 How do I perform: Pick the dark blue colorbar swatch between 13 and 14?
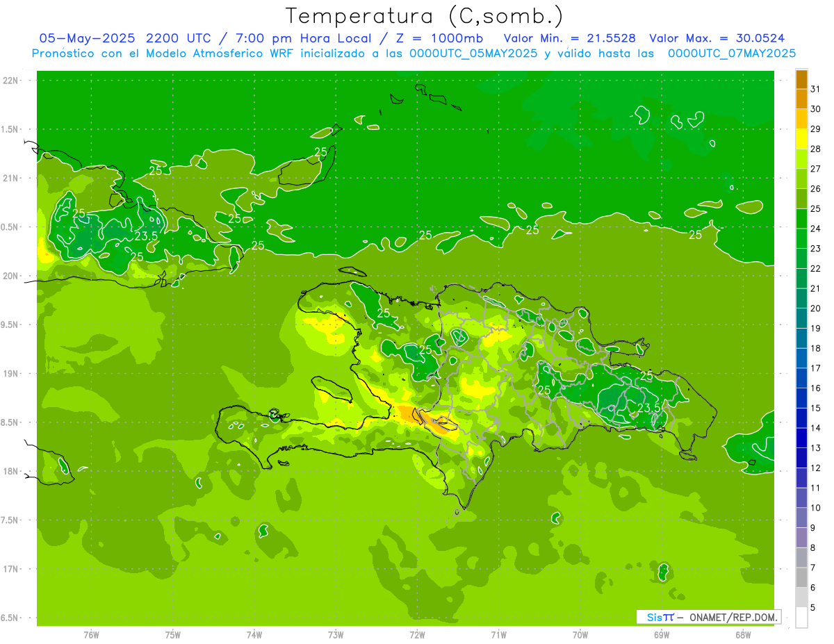pyautogui.click(x=801, y=438)
